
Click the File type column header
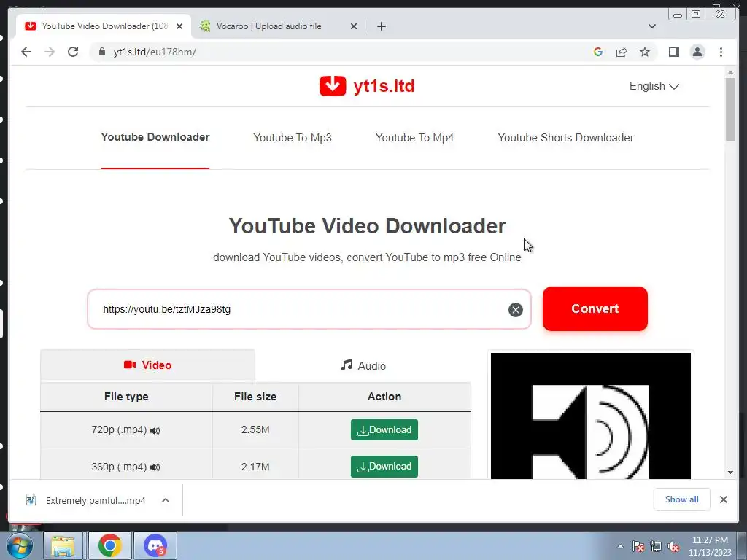point(126,397)
